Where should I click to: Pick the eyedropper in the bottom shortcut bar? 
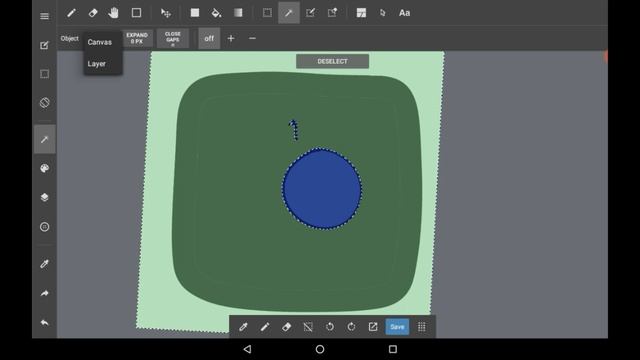pyautogui.click(x=243, y=327)
